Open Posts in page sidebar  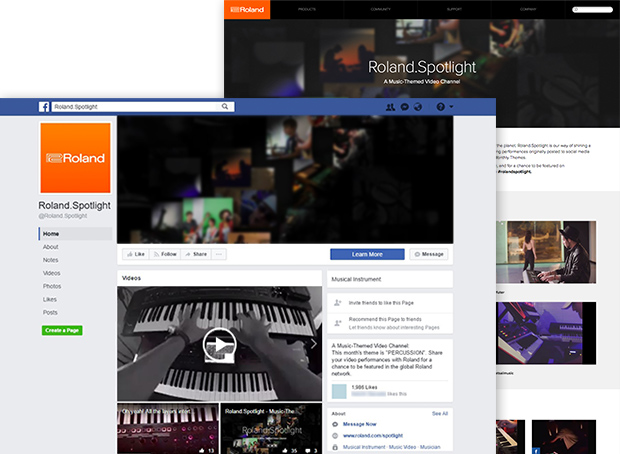tap(50, 312)
